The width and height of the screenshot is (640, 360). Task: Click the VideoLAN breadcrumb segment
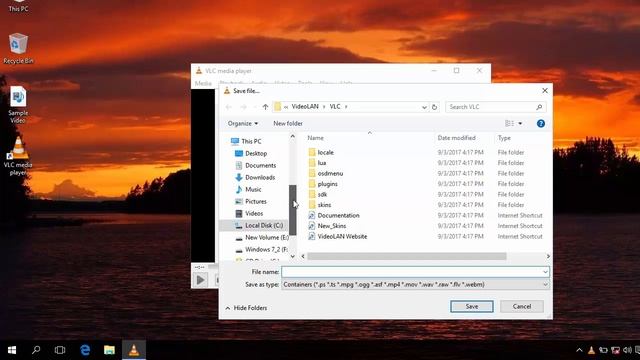pos(305,107)
